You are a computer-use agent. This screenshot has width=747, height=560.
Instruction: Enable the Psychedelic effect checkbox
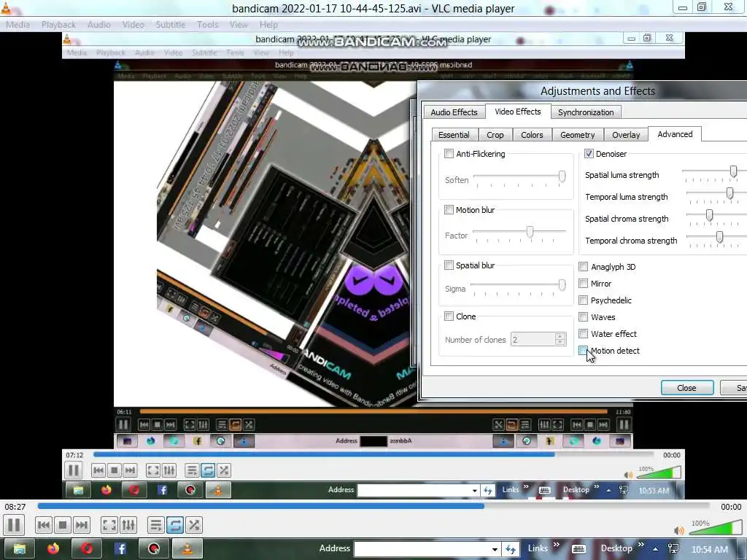click(583, 300)
